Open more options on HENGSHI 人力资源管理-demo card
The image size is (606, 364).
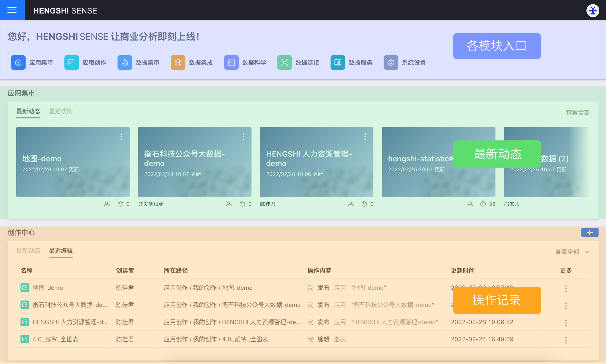(365, 137)
